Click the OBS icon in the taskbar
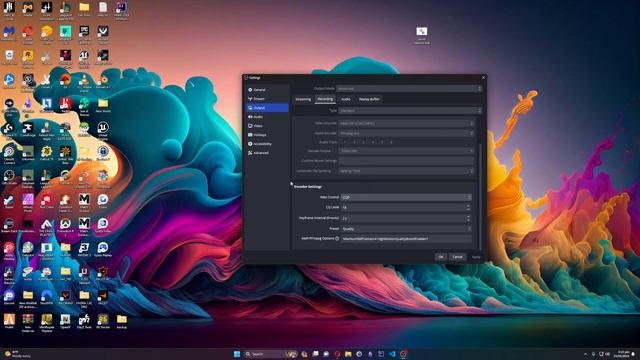 coord(404,354)
